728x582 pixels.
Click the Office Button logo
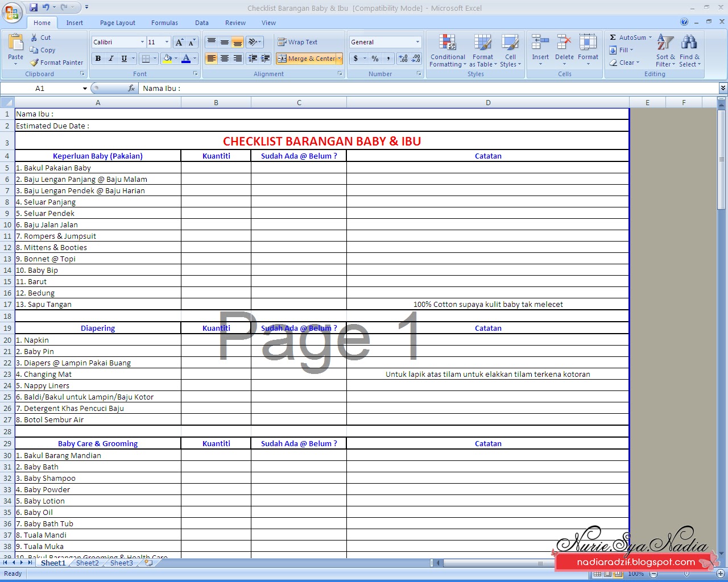tap(12, 12)
